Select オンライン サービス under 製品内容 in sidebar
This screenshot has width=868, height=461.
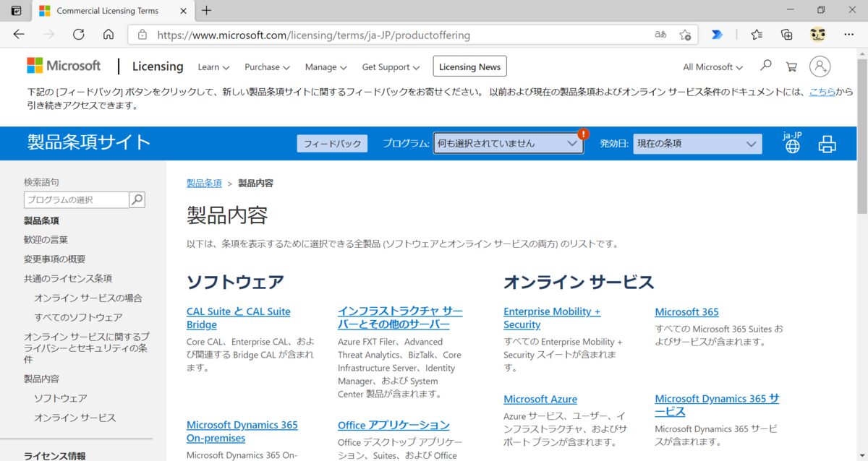(75, 418)
